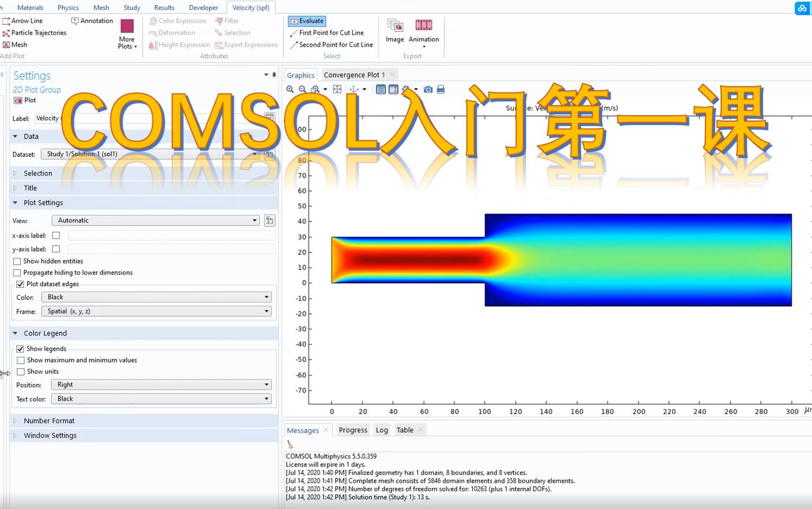This screenshot has height=509, width=812.
Task: Click the default view axes icon
Action: point(354,89)
